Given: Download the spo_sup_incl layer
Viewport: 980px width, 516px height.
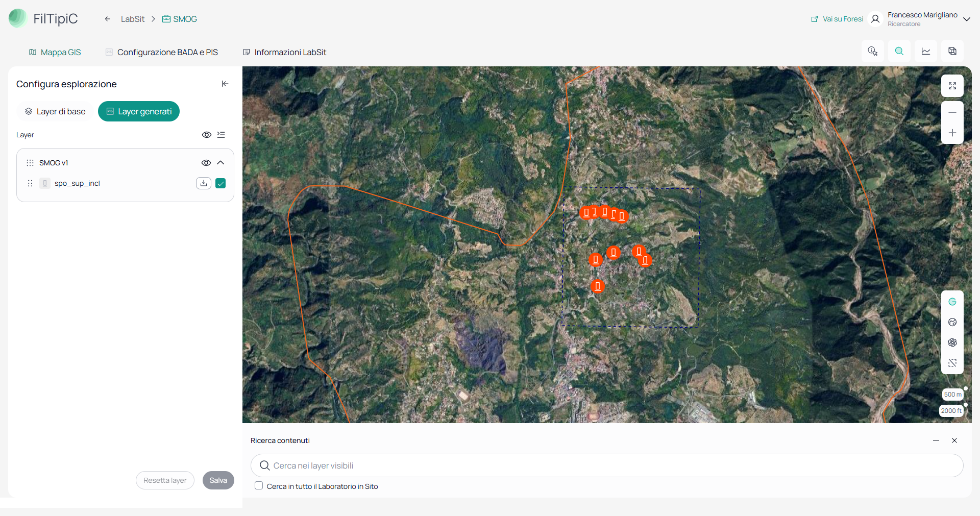Looking at the screenshot, I should point(204,183).
